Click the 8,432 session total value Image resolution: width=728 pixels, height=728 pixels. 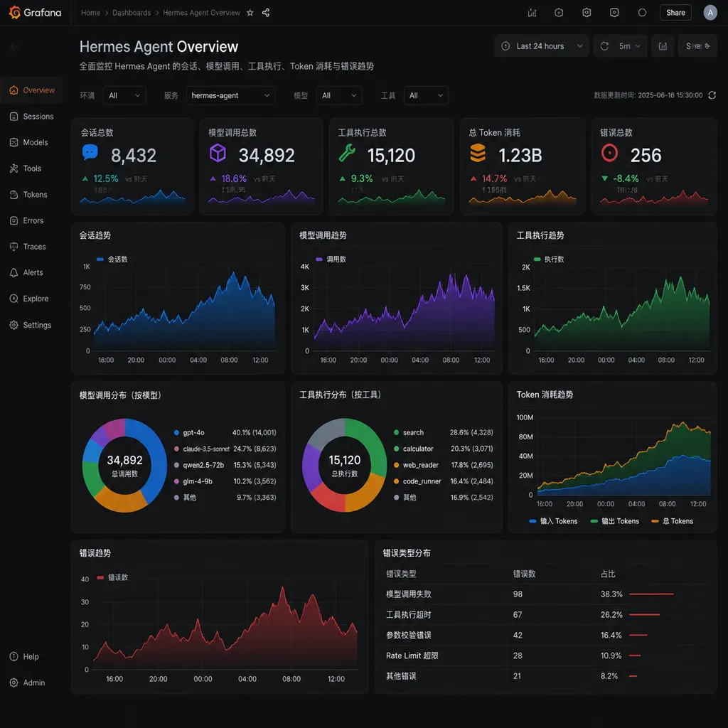click(134, 155)
